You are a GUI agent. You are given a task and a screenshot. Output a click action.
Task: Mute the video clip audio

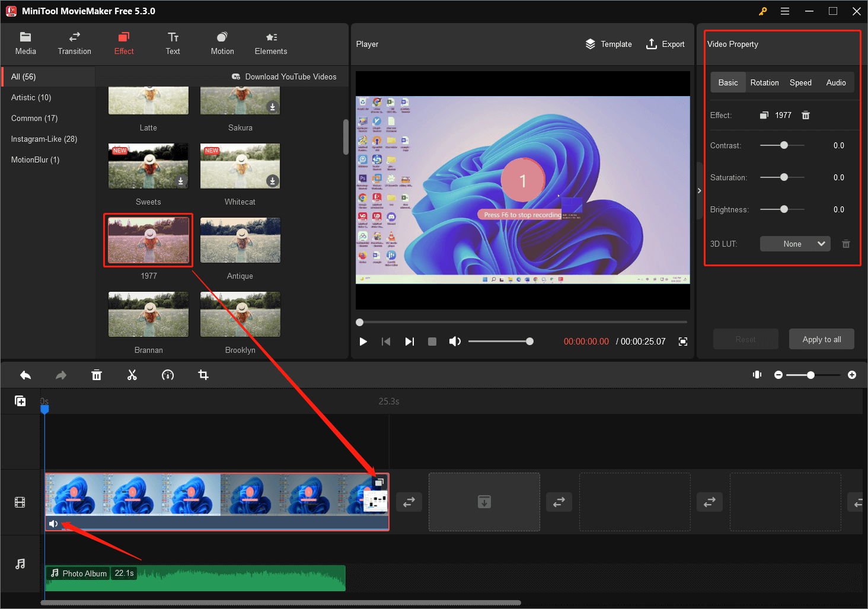point(53,524)
